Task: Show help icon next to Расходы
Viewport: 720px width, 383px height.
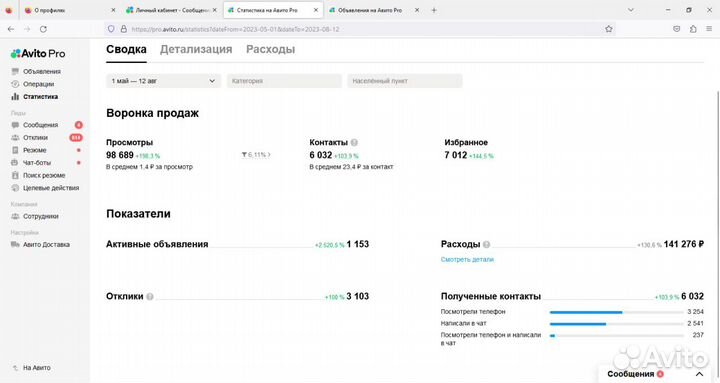Action: point(486,244)
